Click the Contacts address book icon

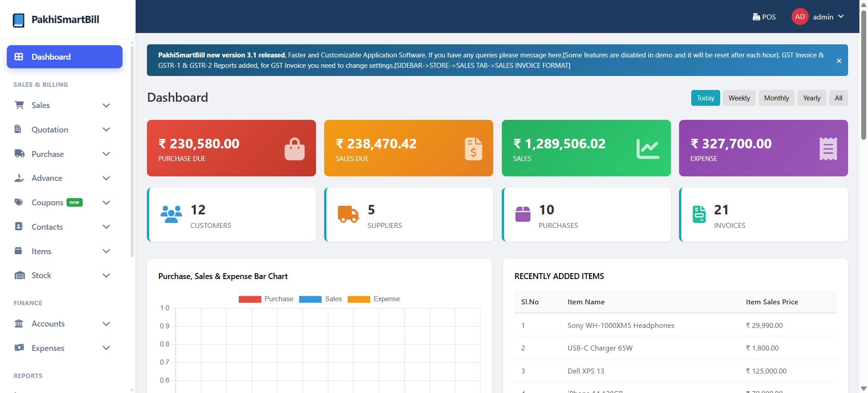click(19, 227)
